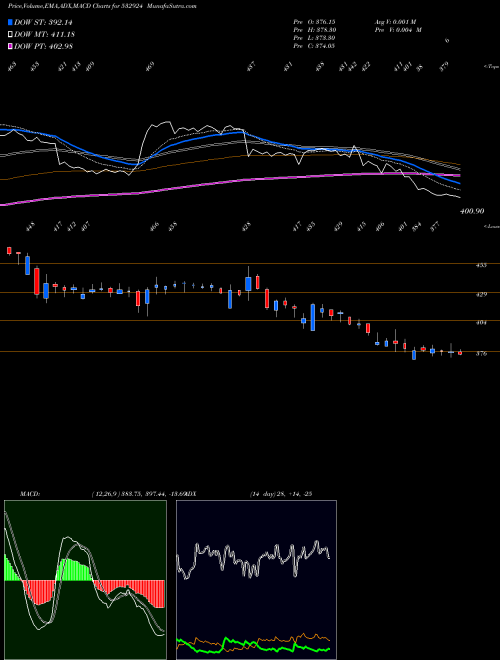Click the first red candlestick at far left
Image resolution: width=500 pixels, height=660 pixels.
(9, 251)
